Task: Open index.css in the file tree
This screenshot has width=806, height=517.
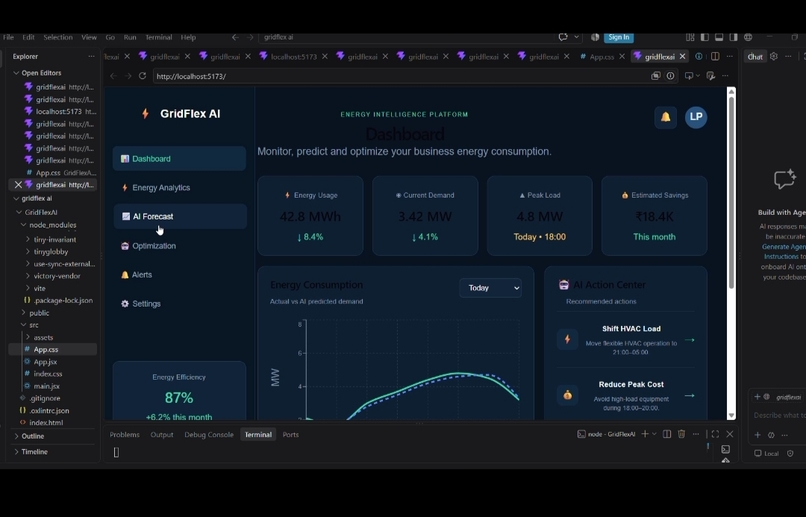Action: (x=48, y=374)
